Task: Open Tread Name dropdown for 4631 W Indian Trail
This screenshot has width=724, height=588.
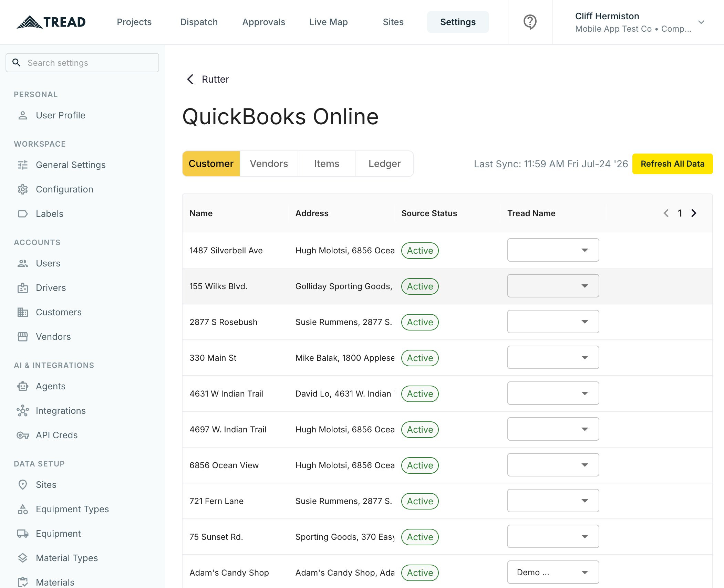Action: pos(553,393)
